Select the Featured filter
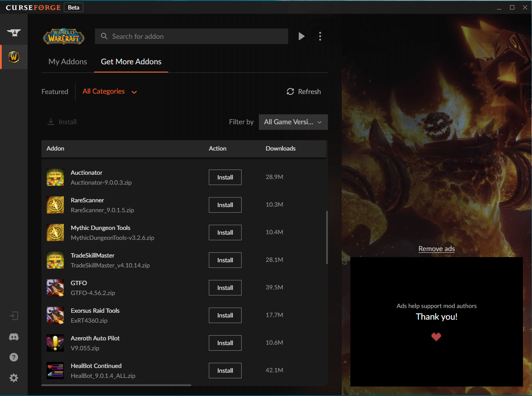532x396 pixels. point(55,91)
